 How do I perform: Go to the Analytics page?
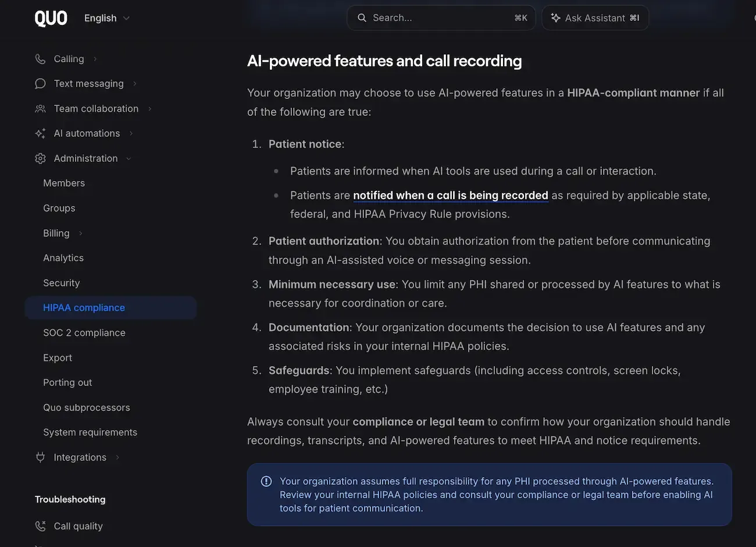[63, 258]
